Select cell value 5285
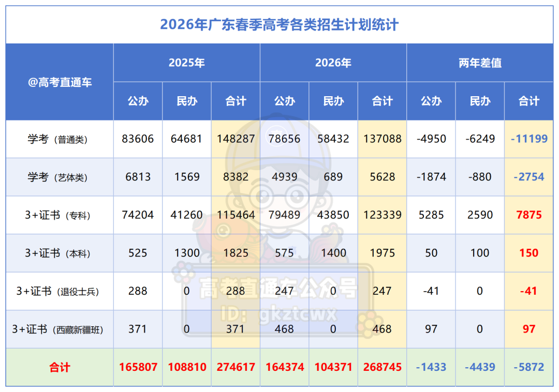Viewport: 559px width, 392px height. pos(431,215)
